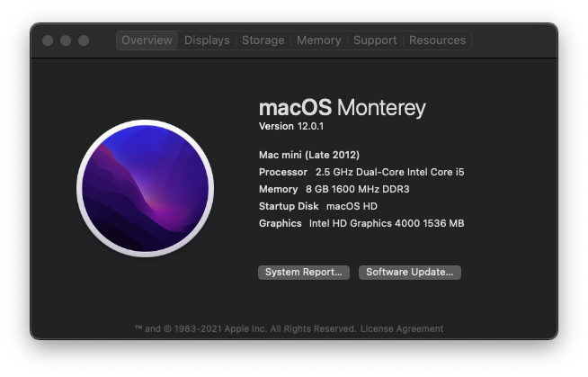
Task: Switch to the Overview tab
Action: point(147,40)
